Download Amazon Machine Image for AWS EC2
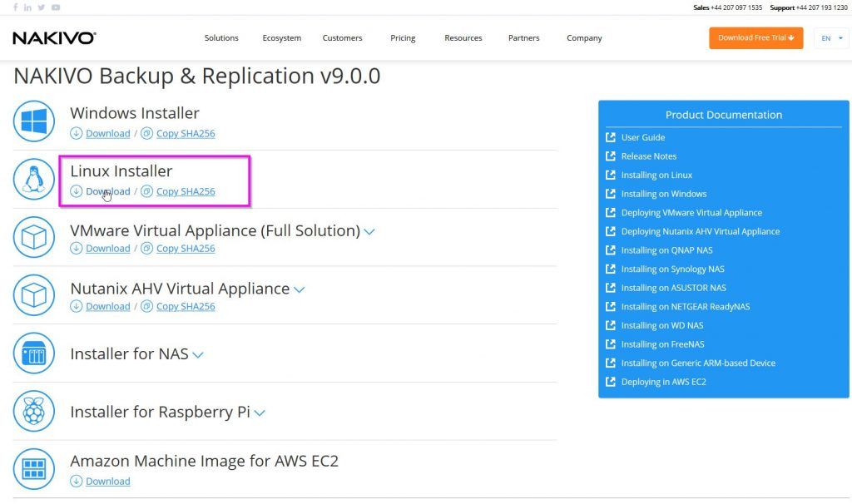This screenshot has height=504, width=852. [x=107, y=482]
